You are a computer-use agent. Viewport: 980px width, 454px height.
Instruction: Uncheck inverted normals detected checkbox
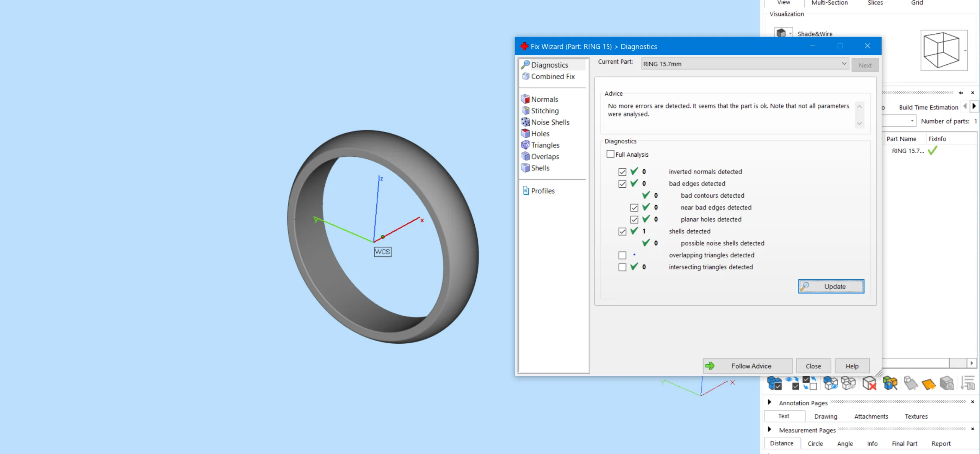click(622, 172)
